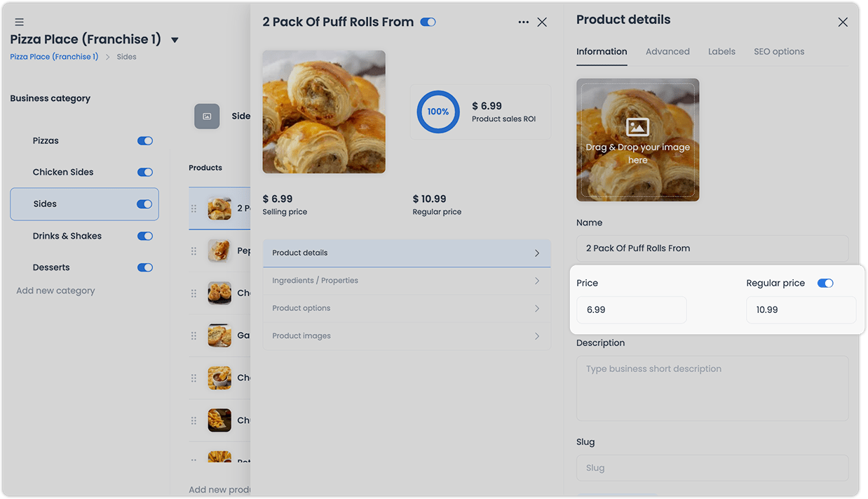Click the Slug input field

click(712, 468)
